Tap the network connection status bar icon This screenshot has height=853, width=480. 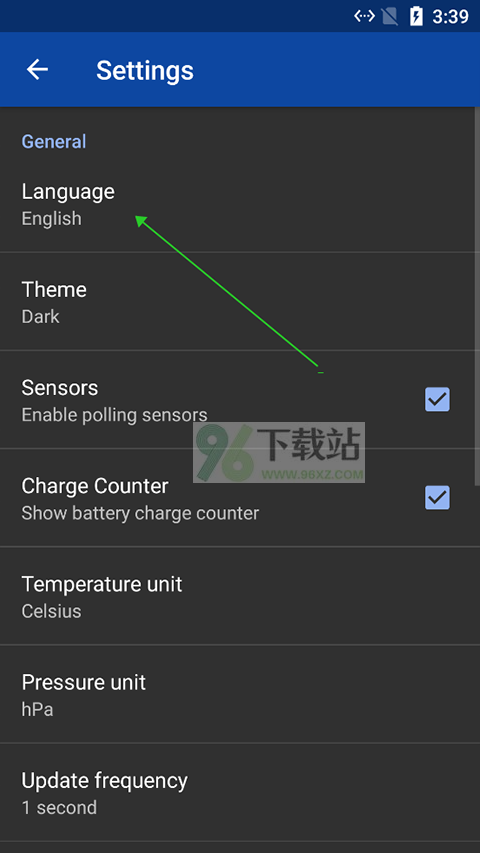(364, 16)
